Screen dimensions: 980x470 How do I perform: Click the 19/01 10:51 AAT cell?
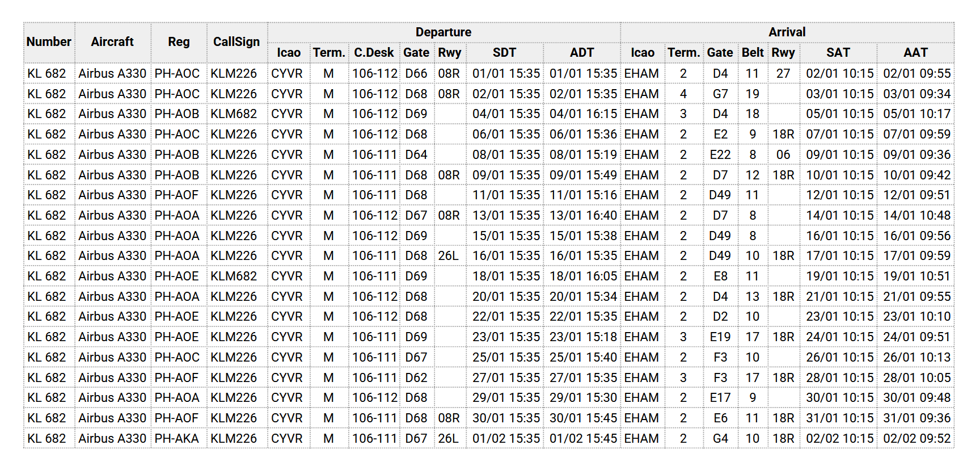(x=916, y=276)
